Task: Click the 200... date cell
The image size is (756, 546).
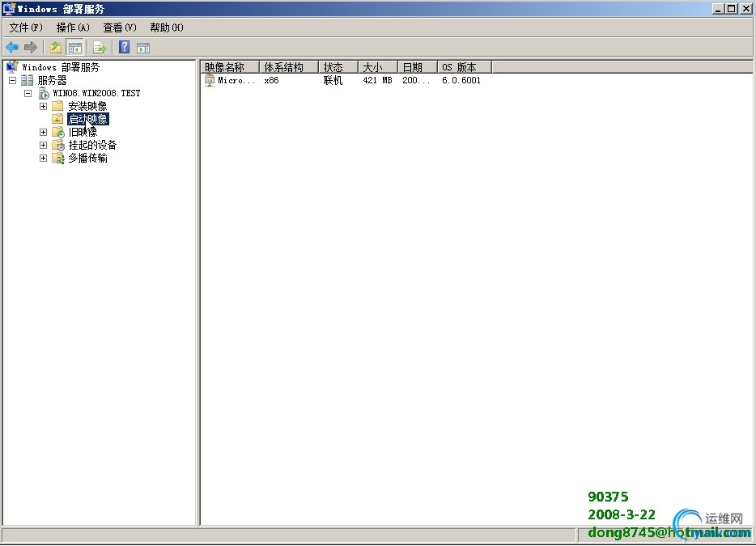Action: (416, 80)
